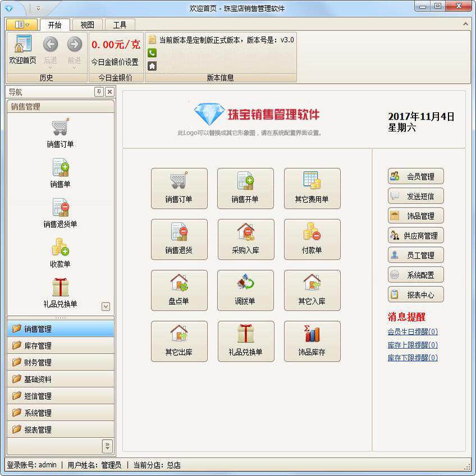This screenshot has height=476, width=476.
Task: Open the application menu button left of 开始
Action: pyautogui.click(x=22, y=25)
